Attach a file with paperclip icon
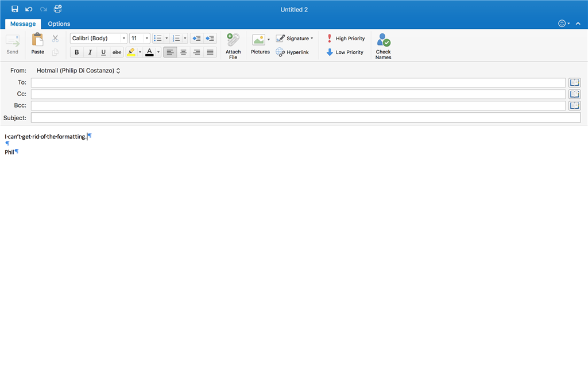588x368 pixels. click(x=233, y=46)
